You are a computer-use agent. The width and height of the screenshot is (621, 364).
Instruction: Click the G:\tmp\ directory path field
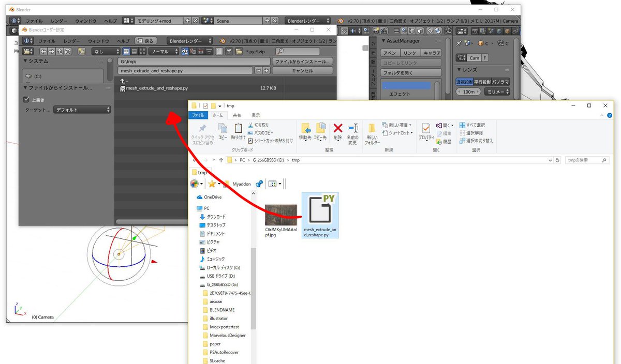pos(194,62)
